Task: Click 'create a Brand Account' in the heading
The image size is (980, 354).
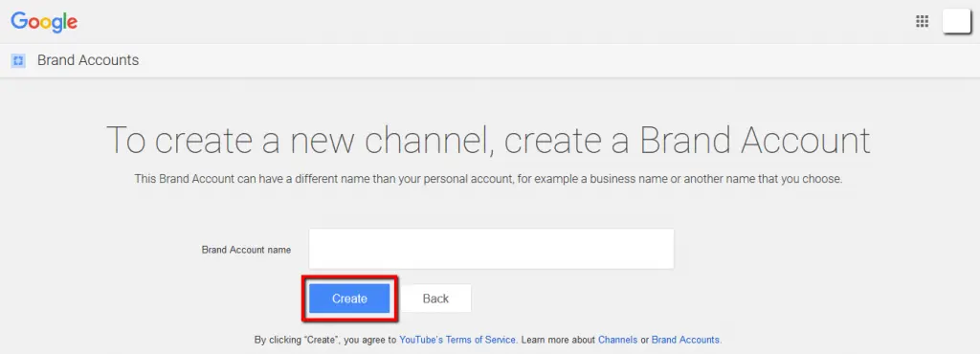Action: [x=687, y=140]
